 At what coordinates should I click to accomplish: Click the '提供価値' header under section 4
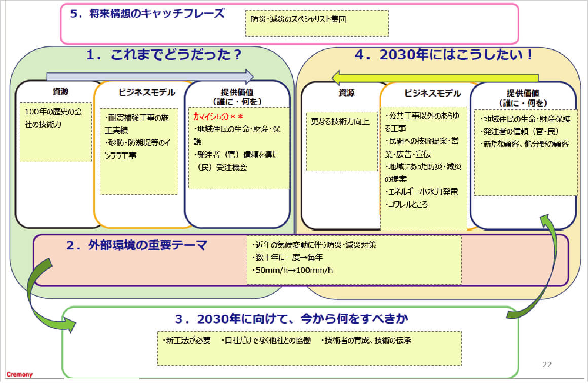[x=523, y=93]
